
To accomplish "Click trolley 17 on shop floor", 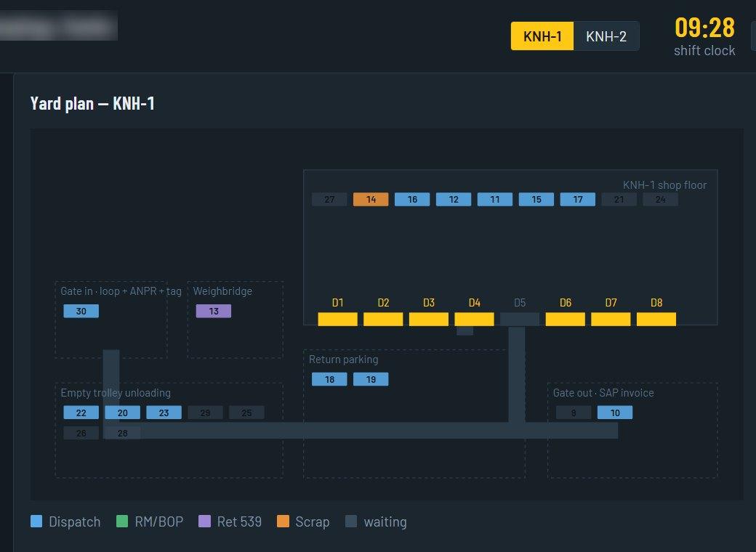I will pyautogui.click(x=578, y=200).
